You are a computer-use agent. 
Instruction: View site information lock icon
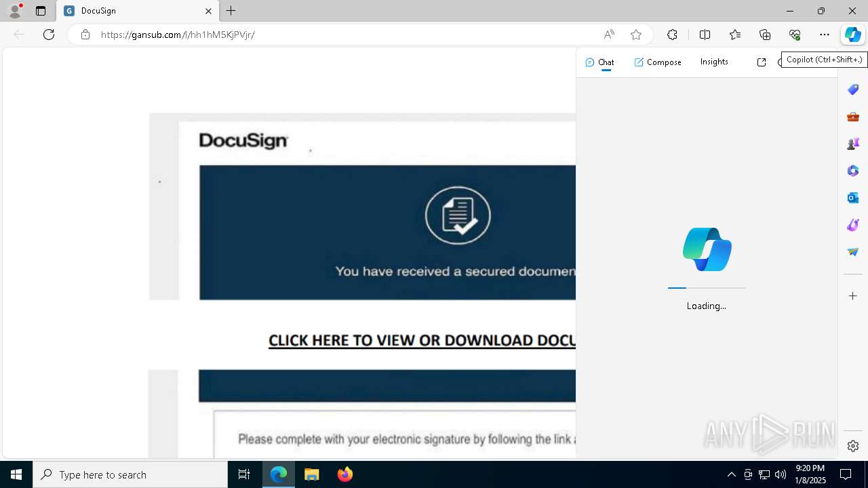pos(85,35)
